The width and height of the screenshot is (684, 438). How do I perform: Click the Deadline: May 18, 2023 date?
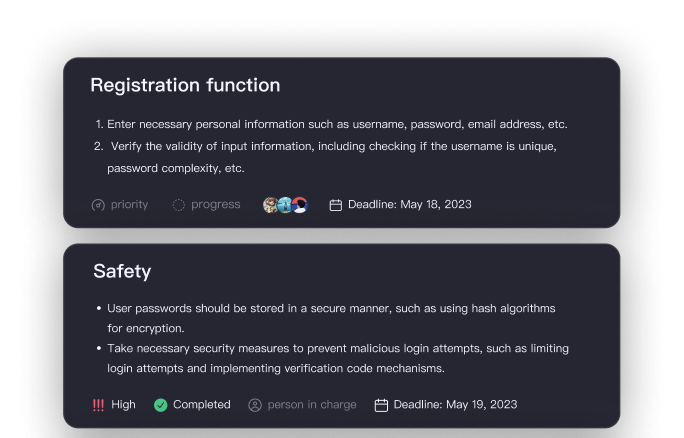point(409,205)
